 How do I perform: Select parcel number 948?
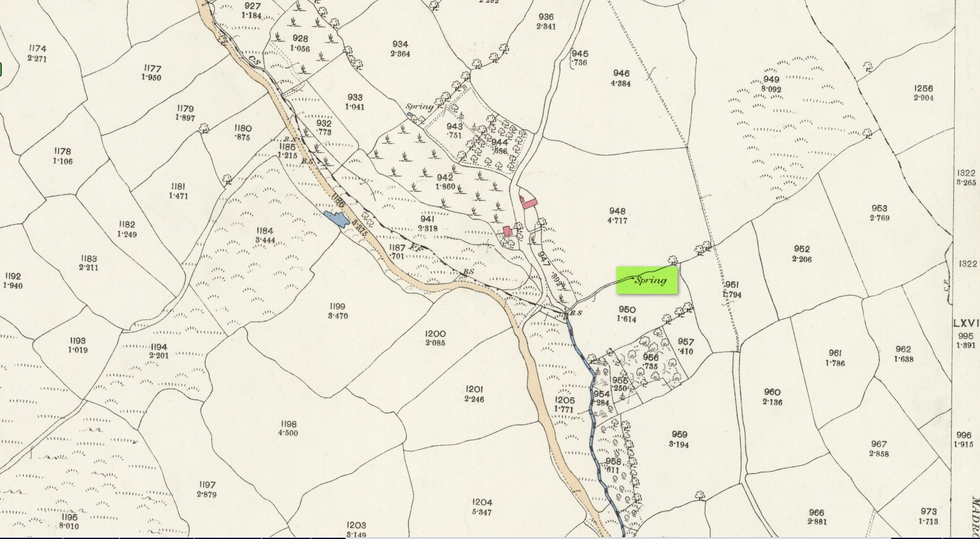617,211
